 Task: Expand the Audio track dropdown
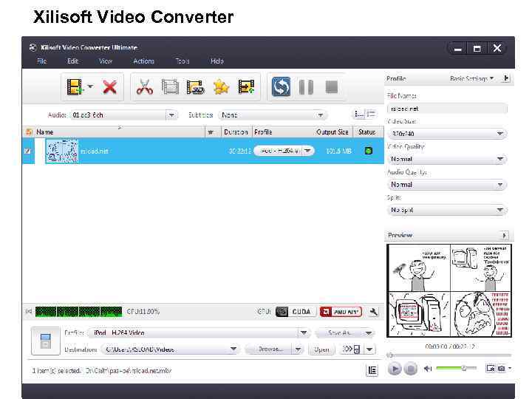point(171,115)
